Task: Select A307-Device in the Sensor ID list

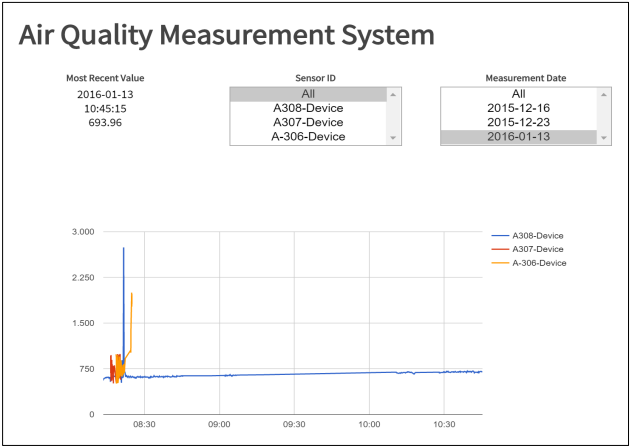Action: pos(308,122)
